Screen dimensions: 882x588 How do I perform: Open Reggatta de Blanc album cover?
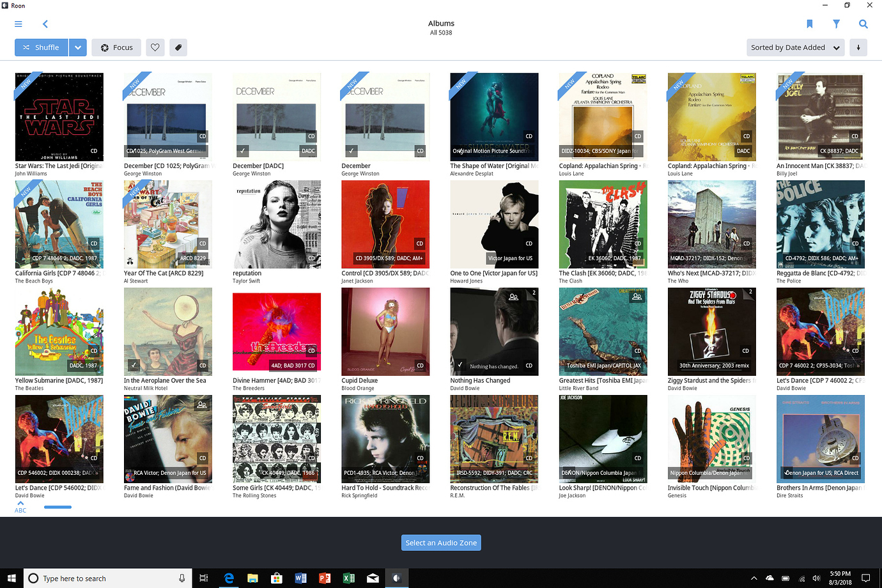pyautogui.click(x=821, y=224)
